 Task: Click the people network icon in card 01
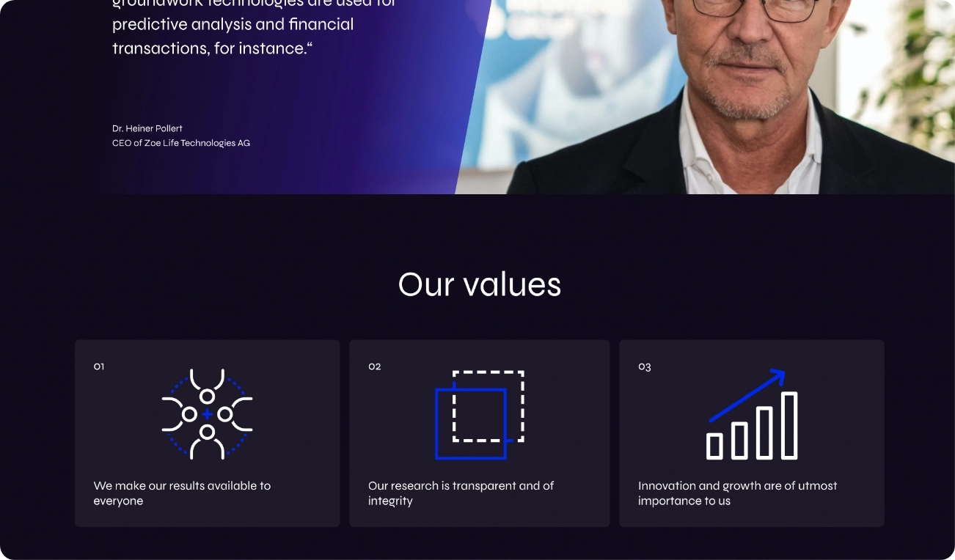coord(207,414)
